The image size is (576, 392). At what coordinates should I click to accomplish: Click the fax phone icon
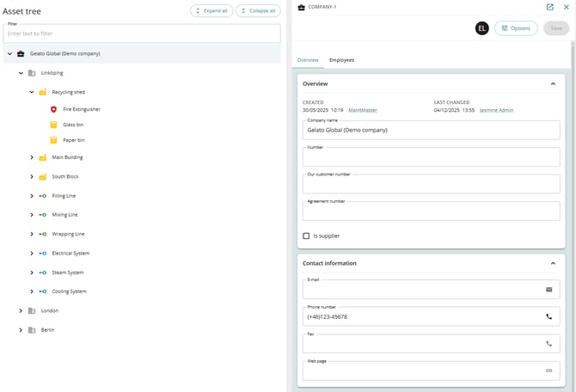tap(548, 343)
